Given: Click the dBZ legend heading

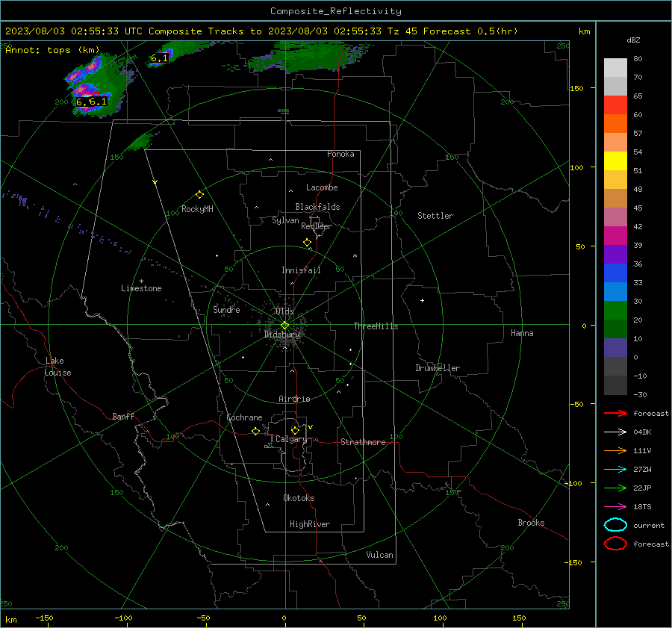Looking at the screenshot, I should [633, 40].
